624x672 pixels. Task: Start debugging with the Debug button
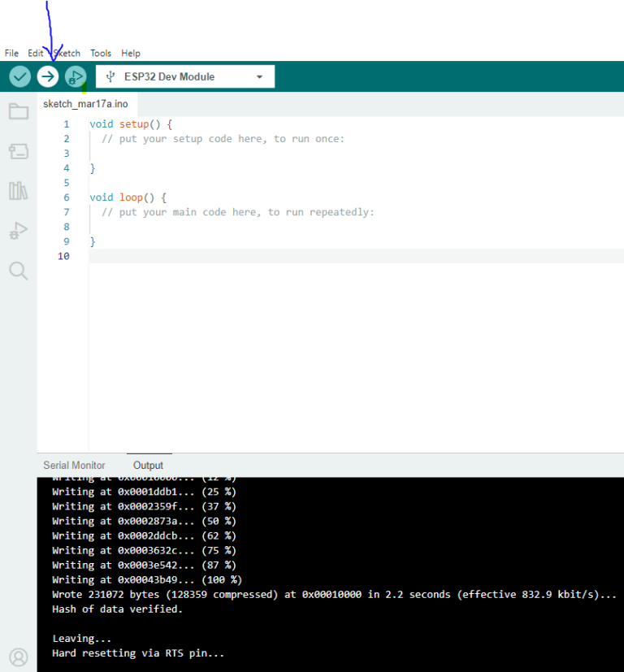(75, 76)
